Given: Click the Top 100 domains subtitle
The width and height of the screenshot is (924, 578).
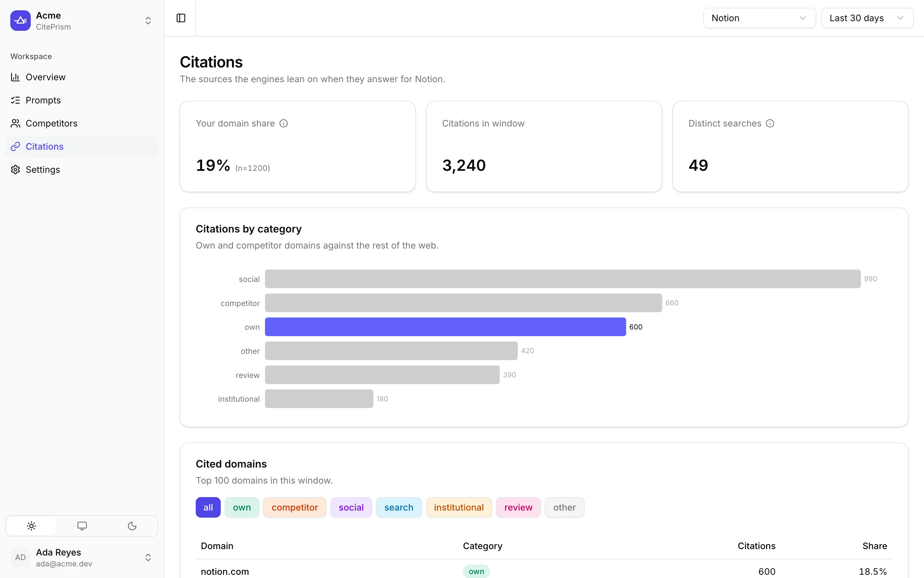Looking at the screenshot, I should 264,480.
